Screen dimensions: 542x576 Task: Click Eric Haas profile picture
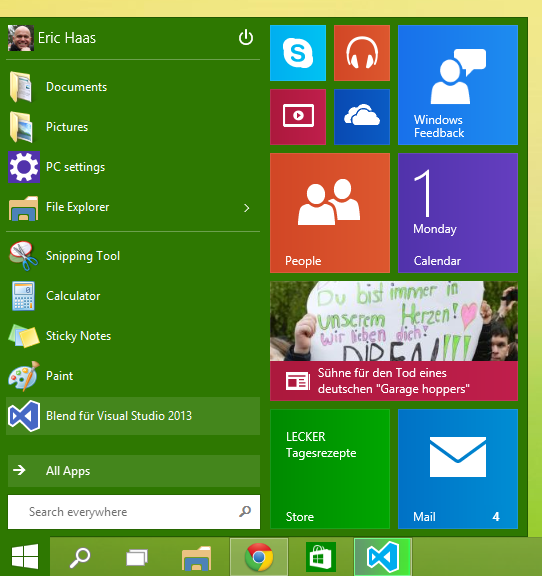(x=21, y=38)
